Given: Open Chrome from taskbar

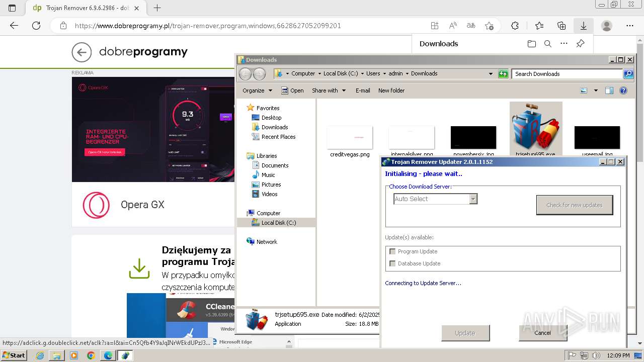Looking at the screenshot, I should point(91,355).
